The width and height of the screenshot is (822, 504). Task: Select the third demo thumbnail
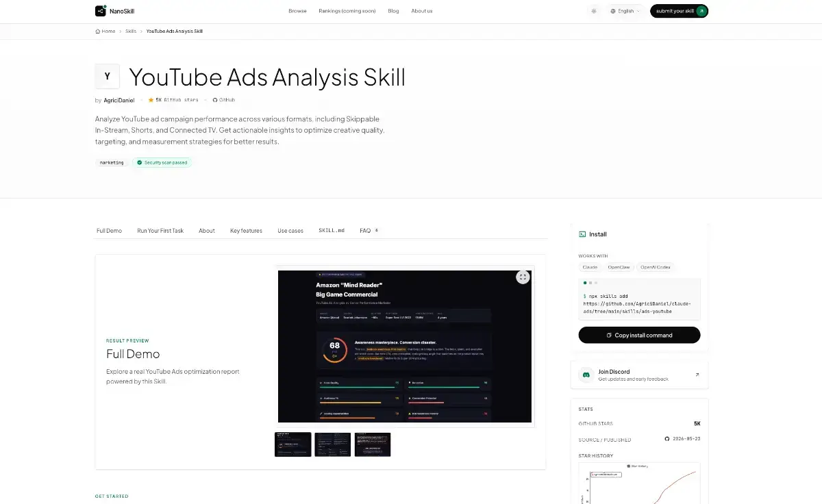coord(373,444)
